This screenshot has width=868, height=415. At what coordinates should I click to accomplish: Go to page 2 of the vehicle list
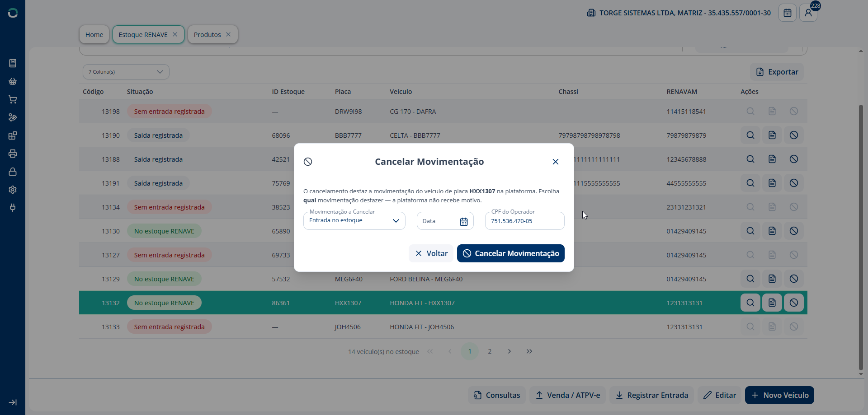[490, 351]
